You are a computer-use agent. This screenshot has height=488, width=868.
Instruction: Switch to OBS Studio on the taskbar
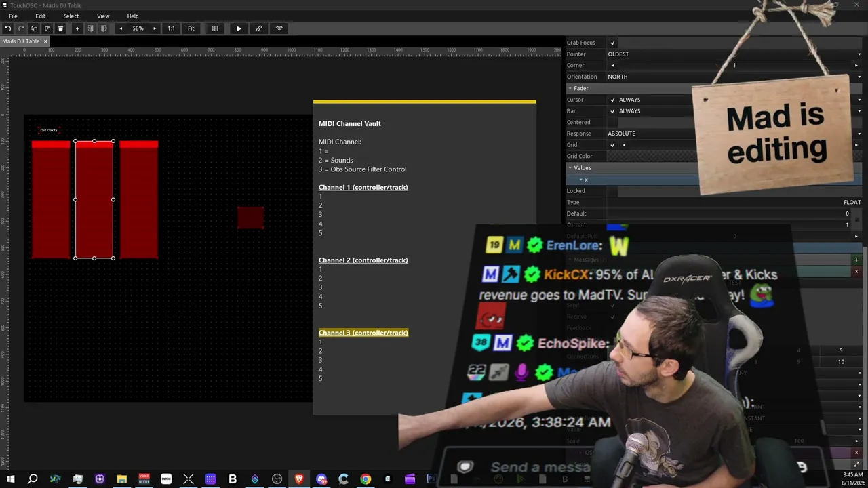click(x=277, y=480)
